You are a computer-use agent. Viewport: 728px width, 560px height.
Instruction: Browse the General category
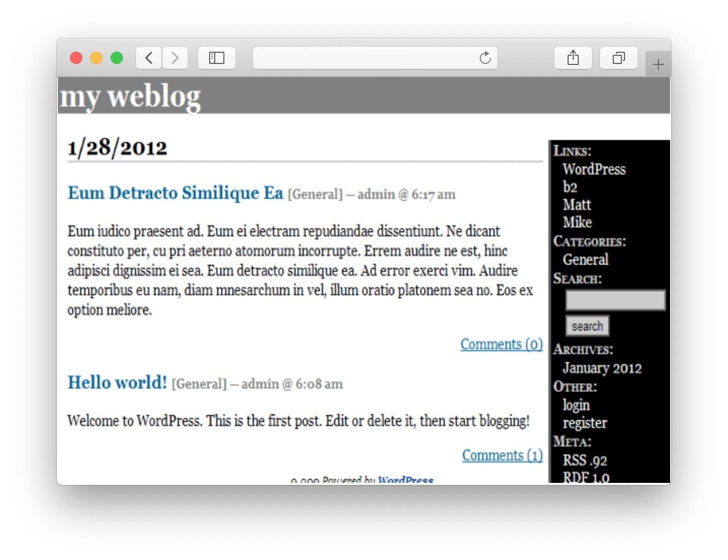click(585, 260)
